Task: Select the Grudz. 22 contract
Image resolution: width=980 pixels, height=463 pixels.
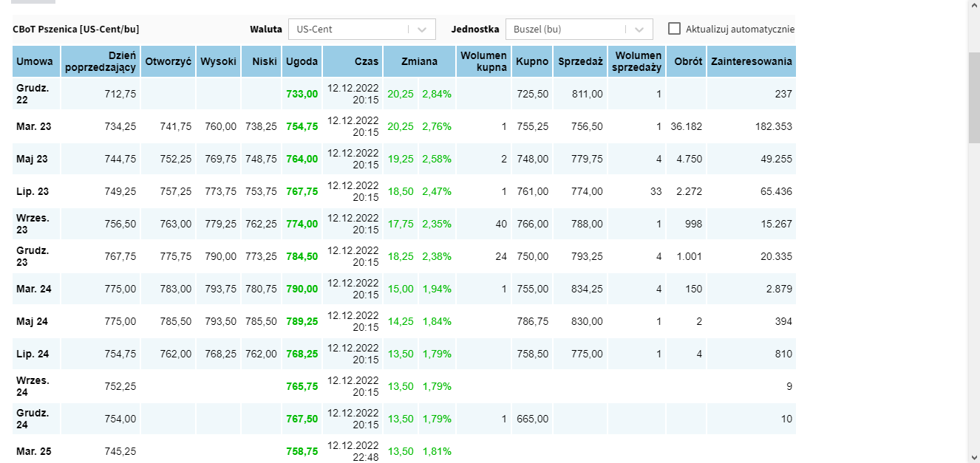Action: click(33, 94)
